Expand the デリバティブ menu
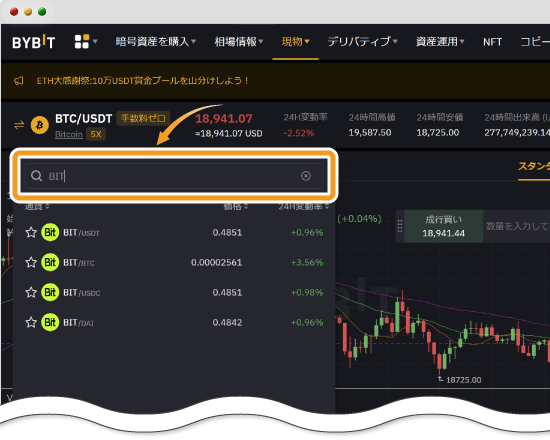Viewport: 550px width, 440px height. click(362, 42)
